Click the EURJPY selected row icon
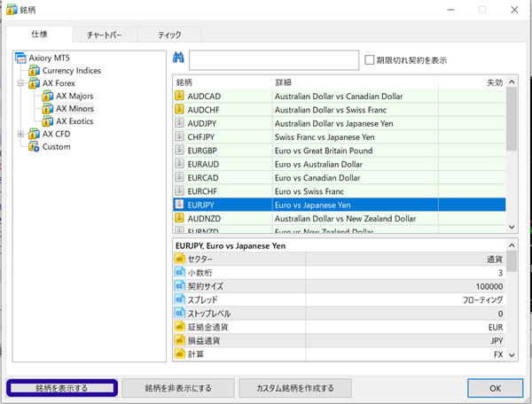This screenshot has width=532, height=404. click(x=179, y=205)
